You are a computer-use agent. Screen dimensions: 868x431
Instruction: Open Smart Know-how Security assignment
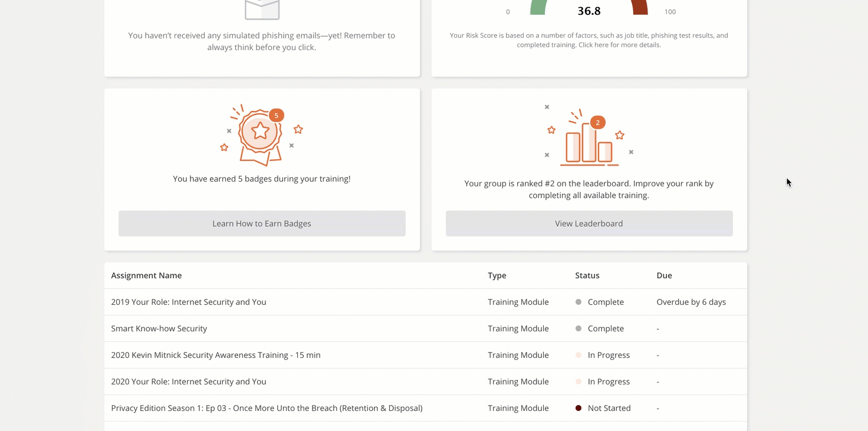[159, 328]
